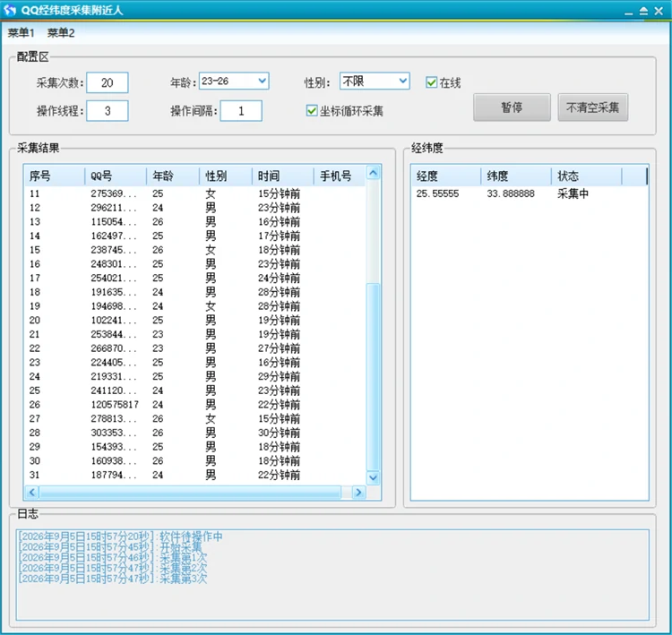
Task: Select row 18 with QQ 191635...
Action: tap(195, 292)
